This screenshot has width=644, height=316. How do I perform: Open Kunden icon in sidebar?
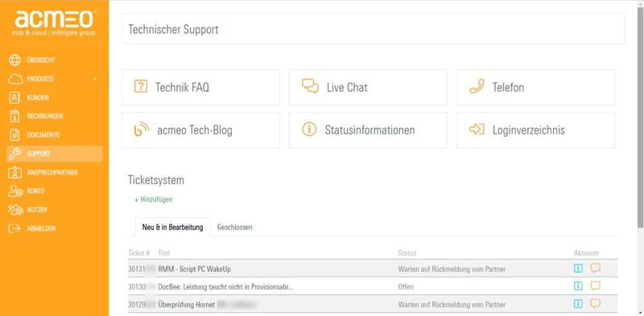(x=14, y=97)
